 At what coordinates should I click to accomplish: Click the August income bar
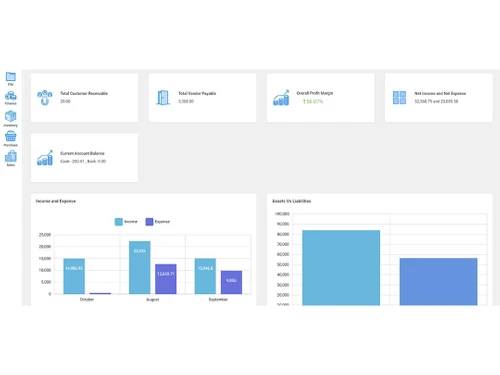coord(140,267)
